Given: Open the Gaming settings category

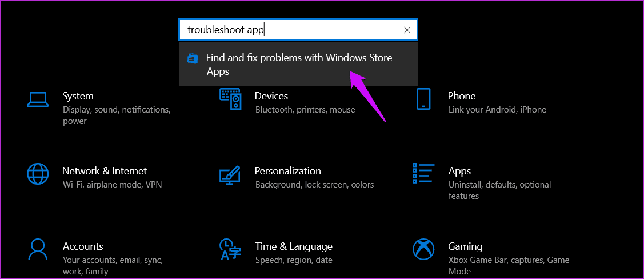Looking at the screenshot, I should pyautogui.click(x=465, y=246).
